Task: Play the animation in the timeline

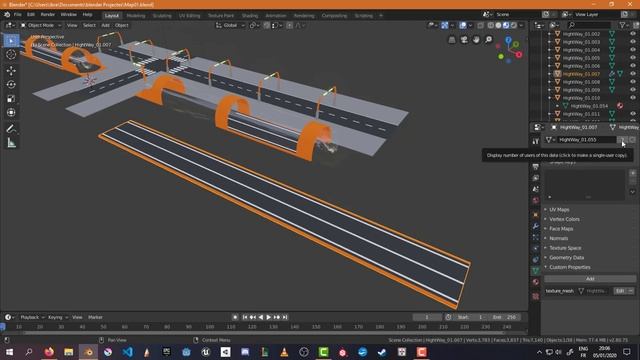Action: [x=269, y=317]
